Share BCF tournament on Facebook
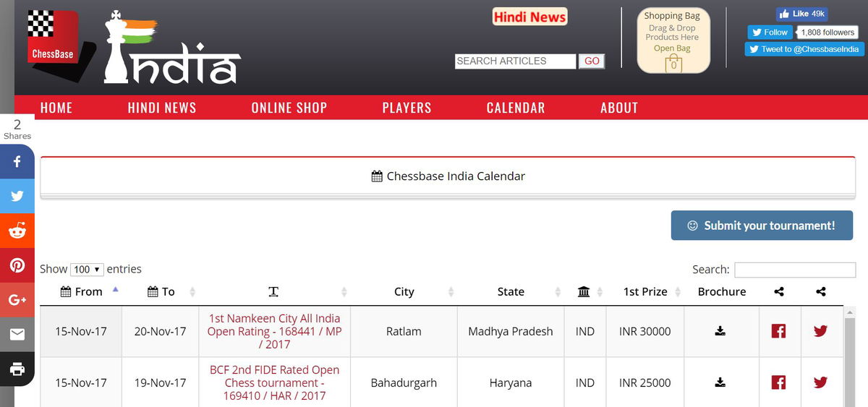This screenshot has width=868, height=407. [778, 382]
